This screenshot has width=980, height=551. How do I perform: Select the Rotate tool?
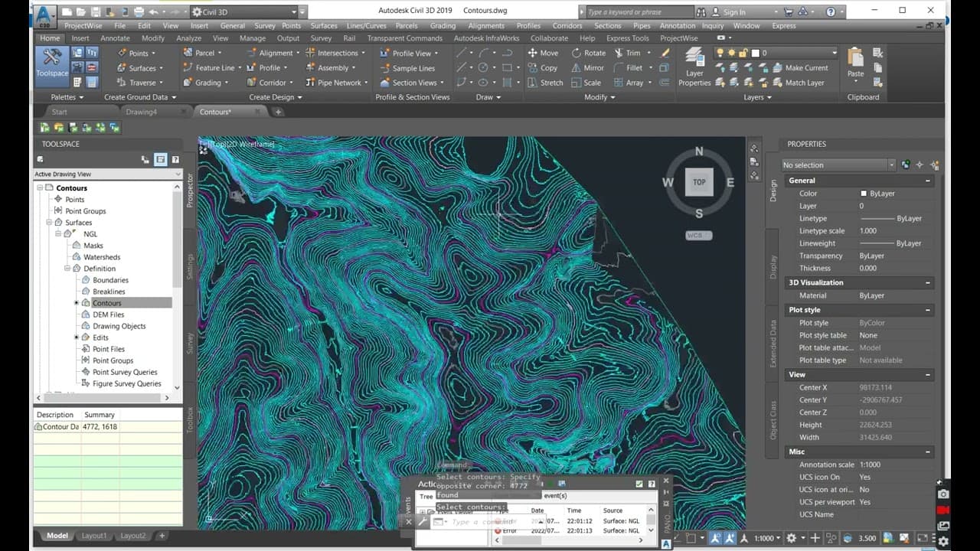(x=588, y=53)
